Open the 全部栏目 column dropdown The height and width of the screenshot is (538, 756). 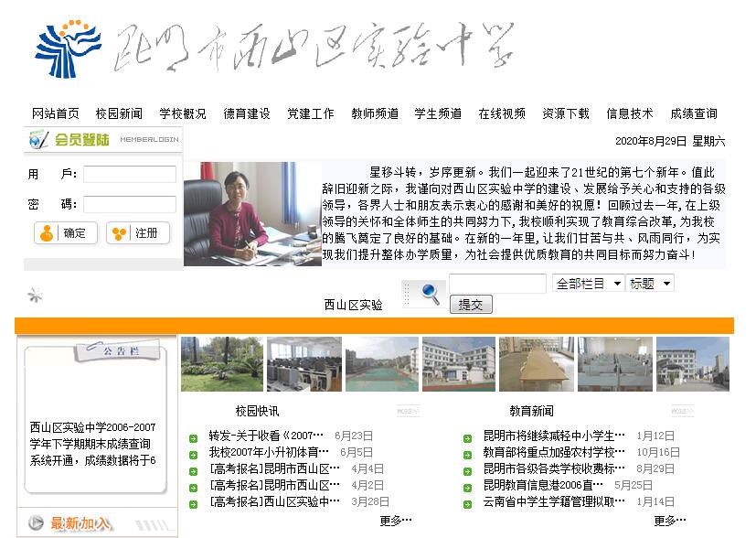coord(588,284)
